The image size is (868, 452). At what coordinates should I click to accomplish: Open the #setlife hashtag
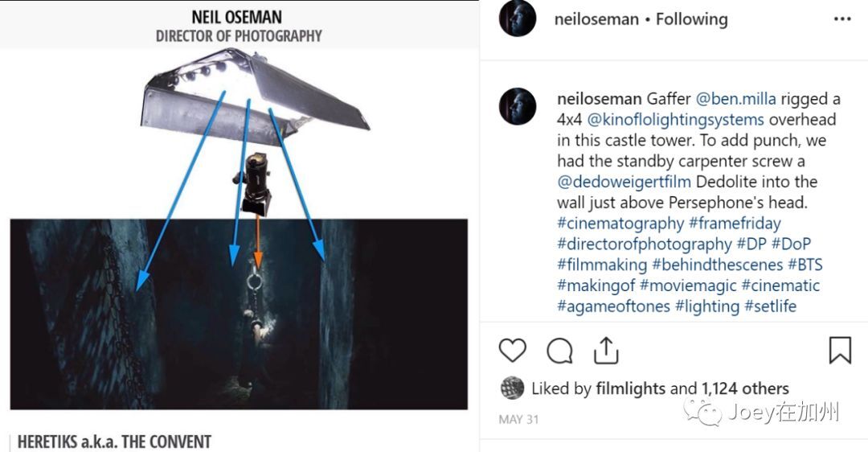(770, 306)
